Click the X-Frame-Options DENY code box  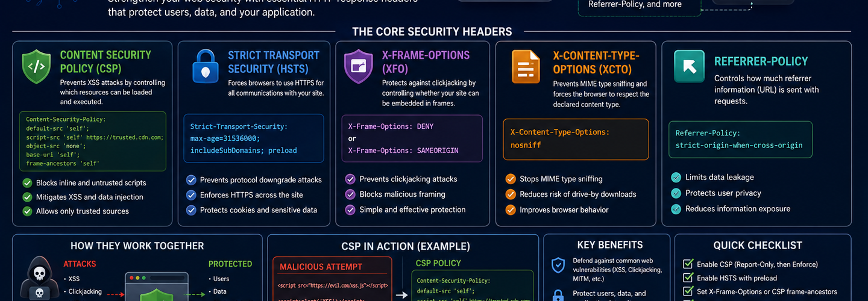point(412,138)
